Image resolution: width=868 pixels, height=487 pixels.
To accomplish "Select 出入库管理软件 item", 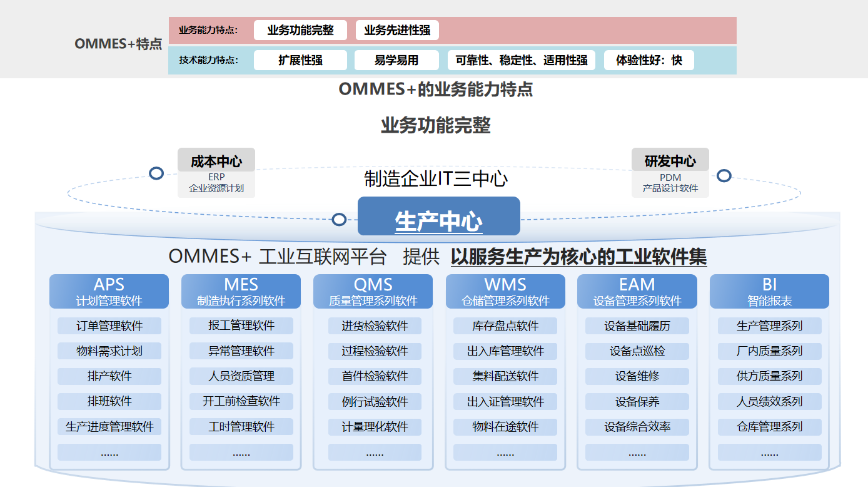I will tap(505, 351).
